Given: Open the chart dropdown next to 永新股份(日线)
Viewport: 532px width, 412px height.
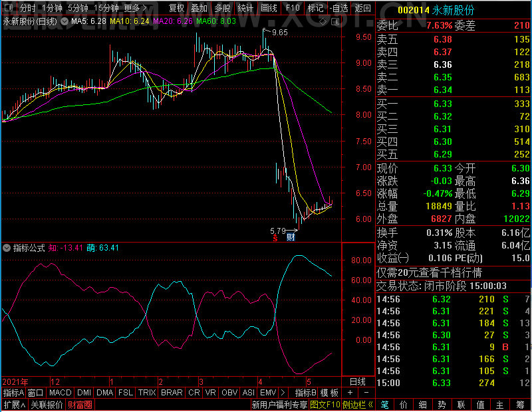Looking at the screenshot, I should (x=64, y=21).
